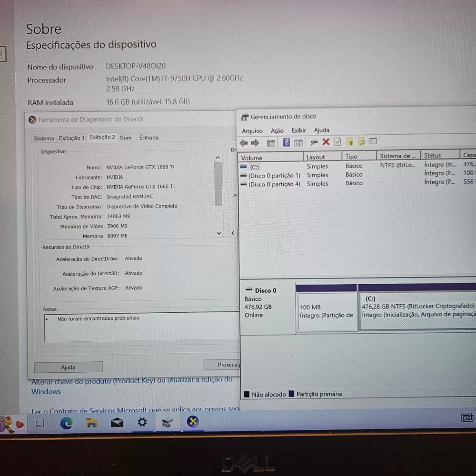The width and height of the screenshot is (476, 476).
Task: Click the left scroll arrow beside Dispositivo panel
Action: [233, 233]
